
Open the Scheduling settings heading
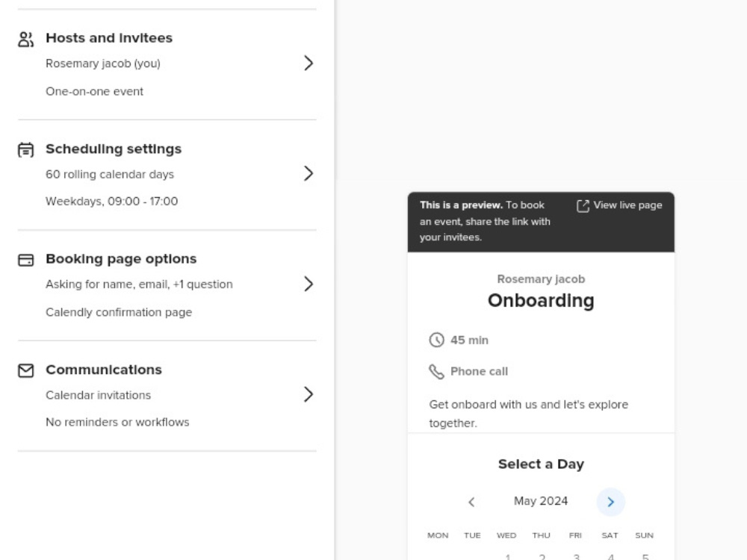click(x=114, y=149)
